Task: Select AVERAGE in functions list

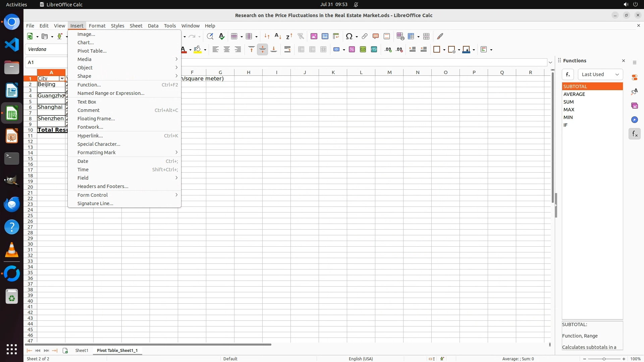Action: click(x=574, y=94)
